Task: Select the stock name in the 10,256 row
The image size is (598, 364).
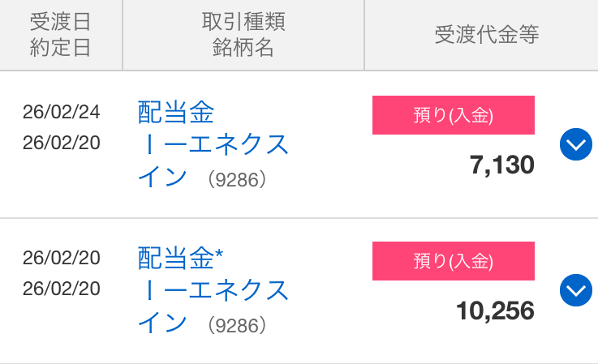Action: [213, 306]
